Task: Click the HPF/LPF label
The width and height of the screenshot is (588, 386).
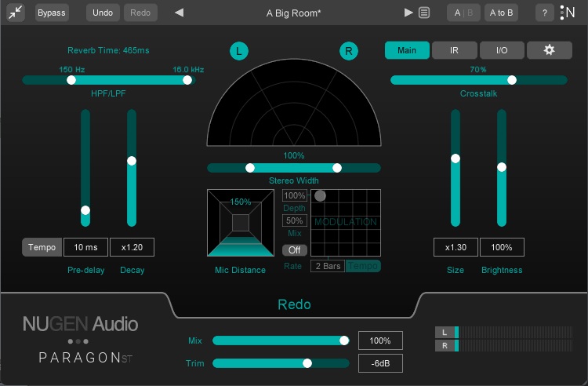Action: click(x=108, y=93)
